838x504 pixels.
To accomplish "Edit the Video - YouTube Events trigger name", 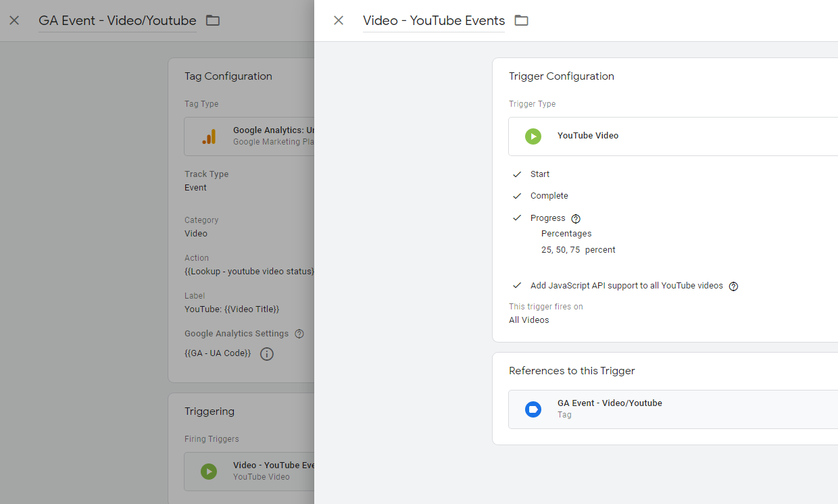I will 434,21.
